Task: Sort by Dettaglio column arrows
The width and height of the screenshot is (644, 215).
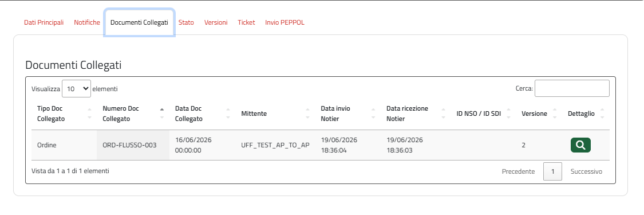Action: coord(602,114)
